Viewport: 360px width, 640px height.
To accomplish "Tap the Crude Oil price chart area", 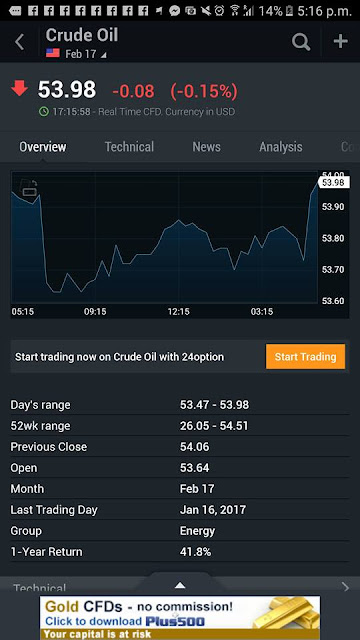I will (x=164, y=238).
